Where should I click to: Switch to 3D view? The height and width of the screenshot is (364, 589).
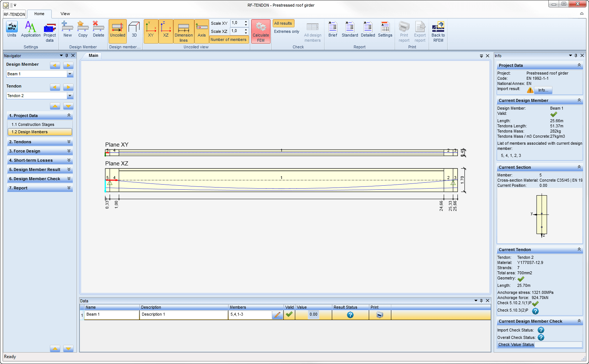point(134,29)
